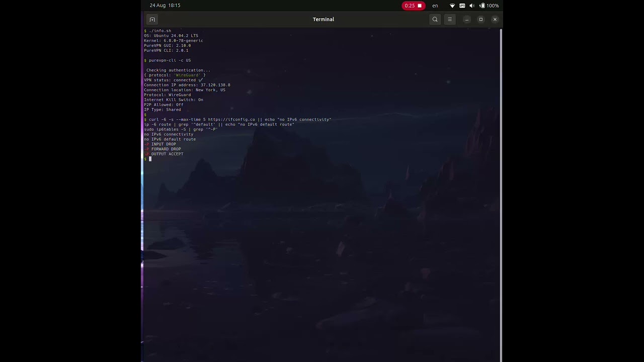Click the Terminal window title
This screenshot has width=644, height=362.
[323, 20]
